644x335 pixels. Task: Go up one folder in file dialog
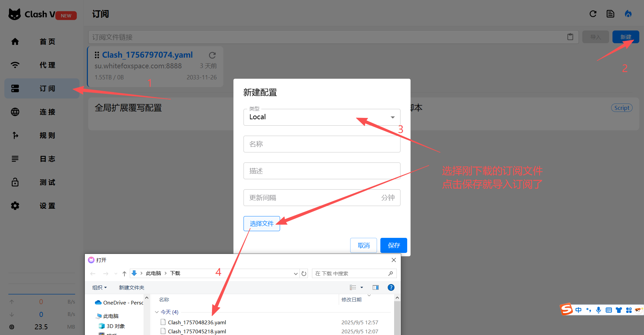(124, 274)
